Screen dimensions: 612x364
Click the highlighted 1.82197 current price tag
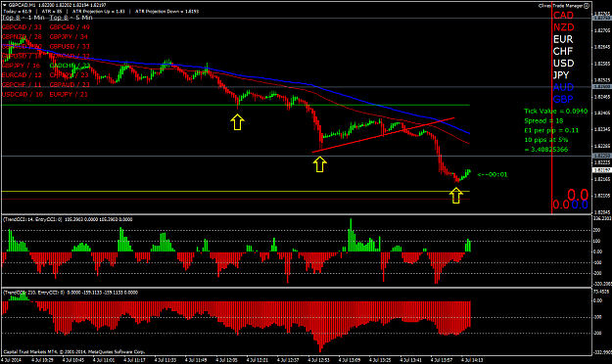pos(601,170)
